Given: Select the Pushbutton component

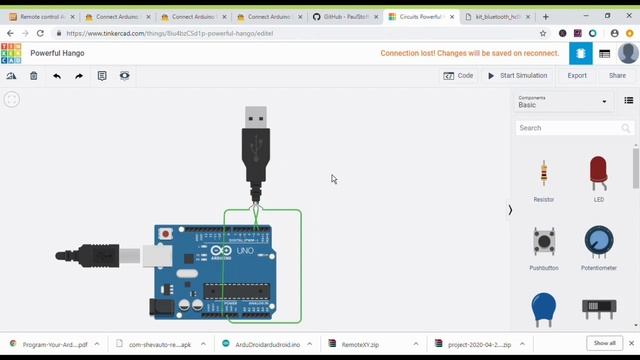Looking at the screenshot, I should coord(544,248).
